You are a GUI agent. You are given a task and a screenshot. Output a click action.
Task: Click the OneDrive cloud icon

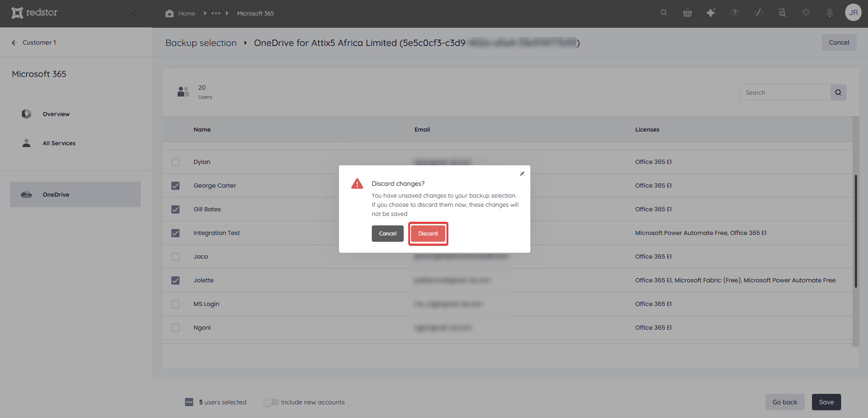click(x=26, y=194)
